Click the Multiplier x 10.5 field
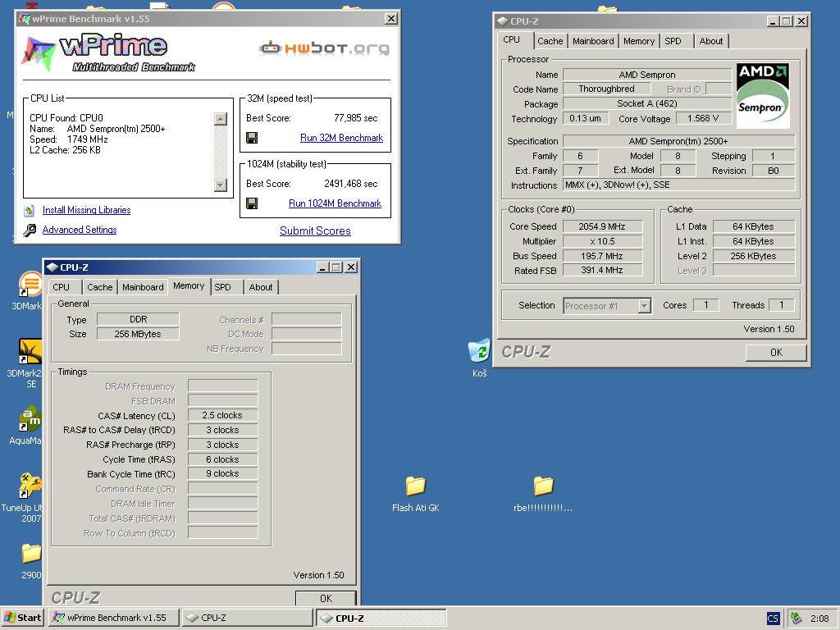The image size is (840, 630). [x=601, y=242]
